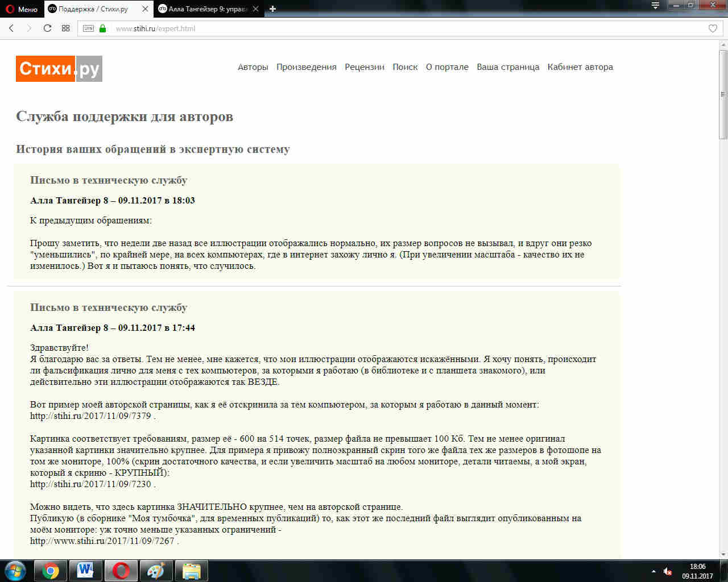Open a new tab with plus button
This screenshot has width=728, height=582.
click(272, 9)
